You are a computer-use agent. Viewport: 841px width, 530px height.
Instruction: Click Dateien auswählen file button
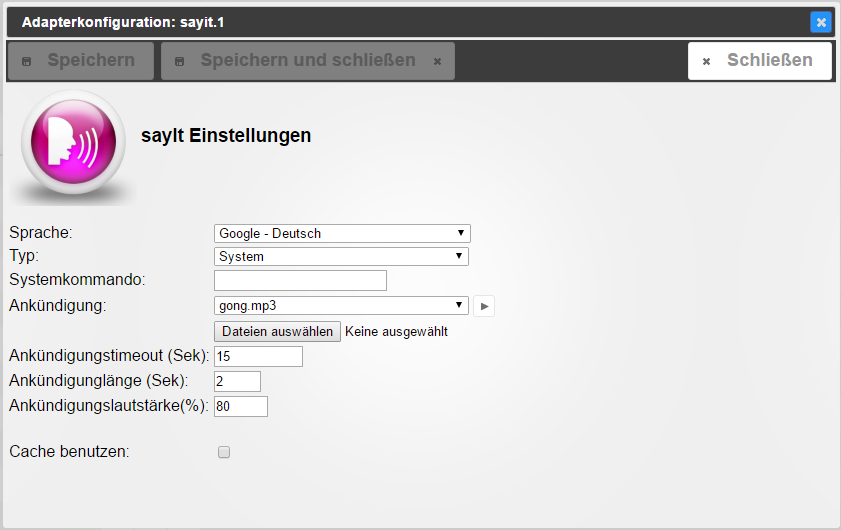coord(277,331)
